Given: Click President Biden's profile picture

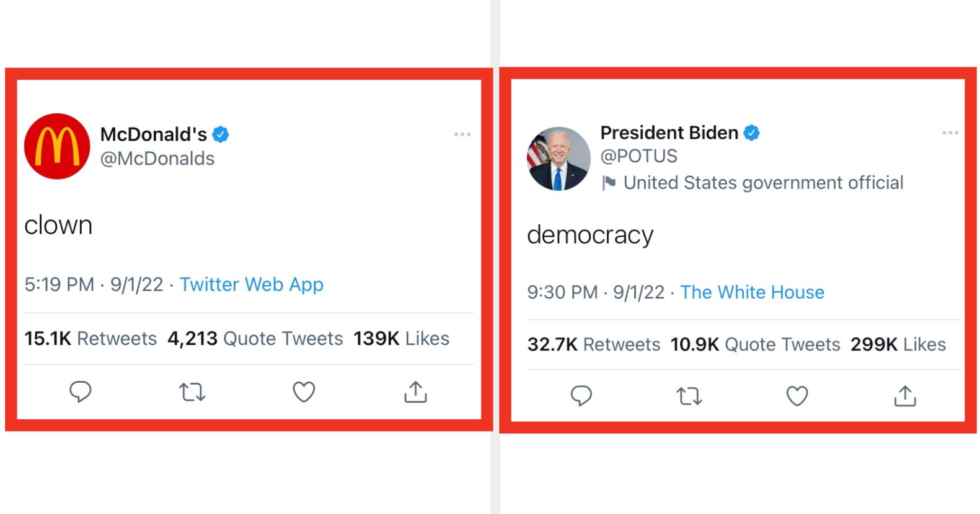Looking at the screenshot, I should tap(558, 157).
